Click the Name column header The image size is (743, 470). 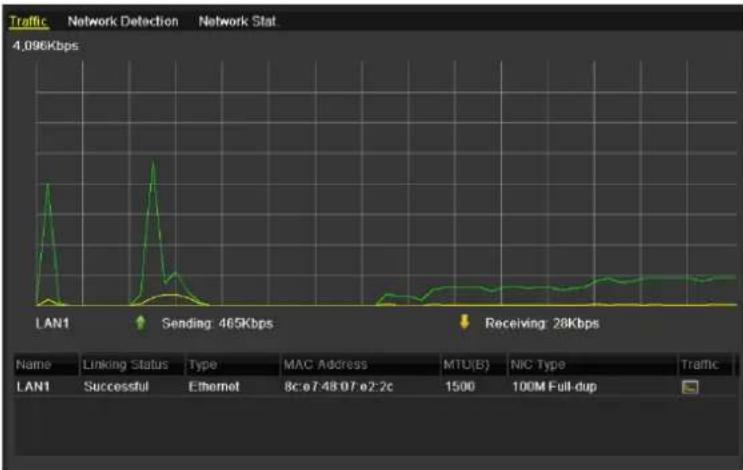(46, 364)
